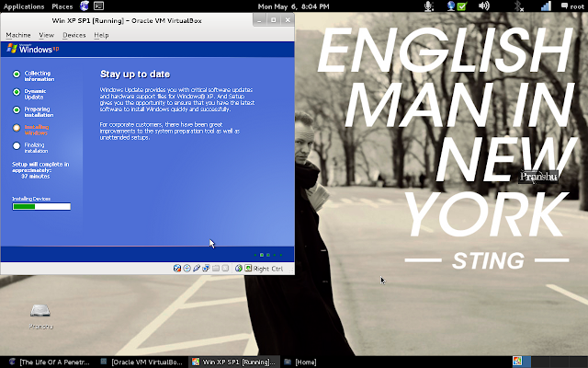Click the date and time clock
588x368 pixels.
(294, 6)
